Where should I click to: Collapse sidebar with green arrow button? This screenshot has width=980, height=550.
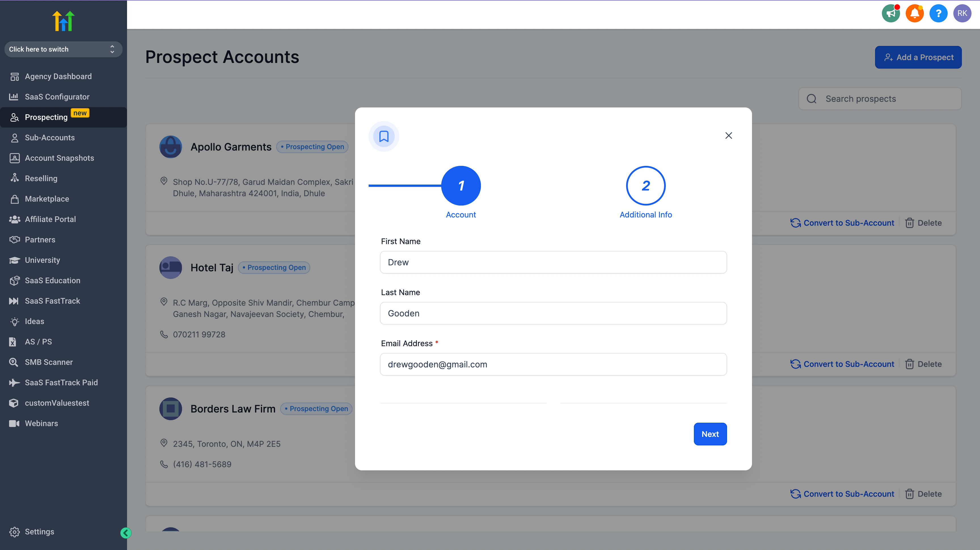point(126,533)
